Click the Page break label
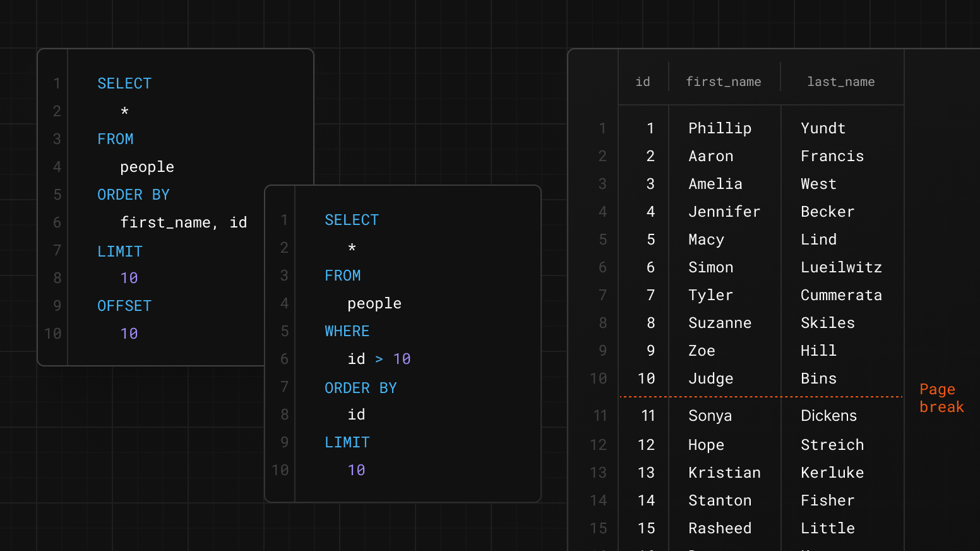 941,397
